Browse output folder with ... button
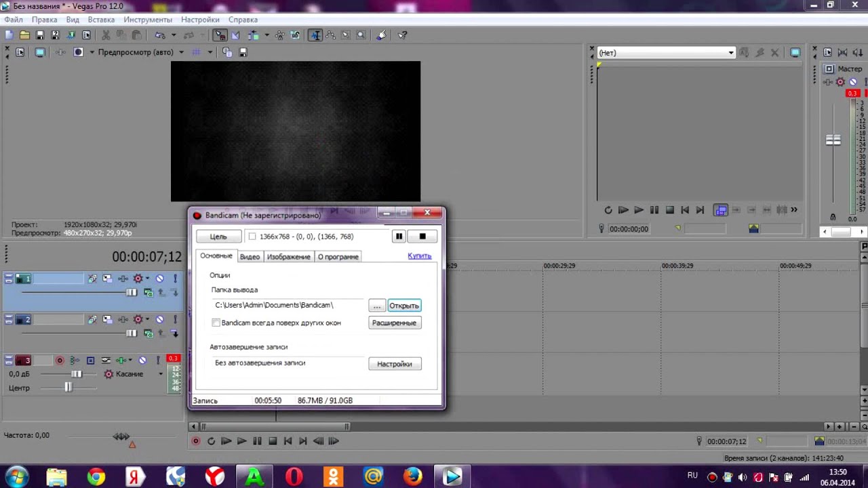The width and height of the screenshot is (868, 488). coord(377,306)
